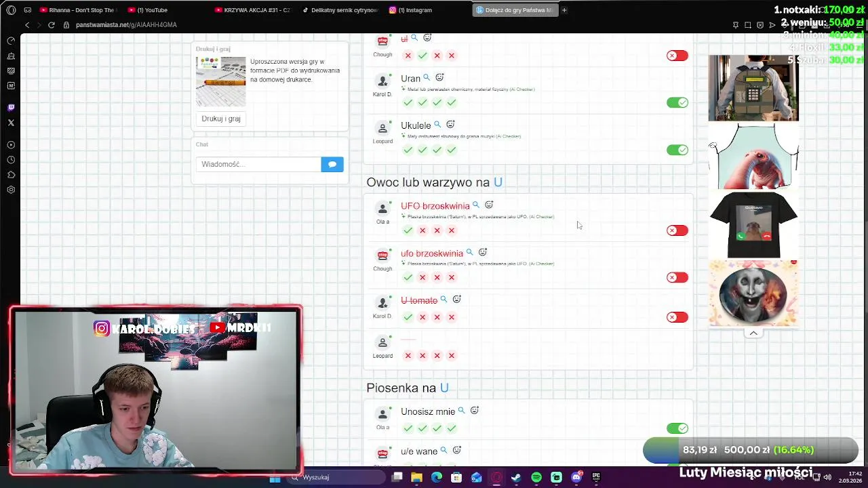Image resolution: width=868 pixels, height=488 pixels.
Task: Switch to KRZYWA AKCJA #31 tab
Action: 252,10
